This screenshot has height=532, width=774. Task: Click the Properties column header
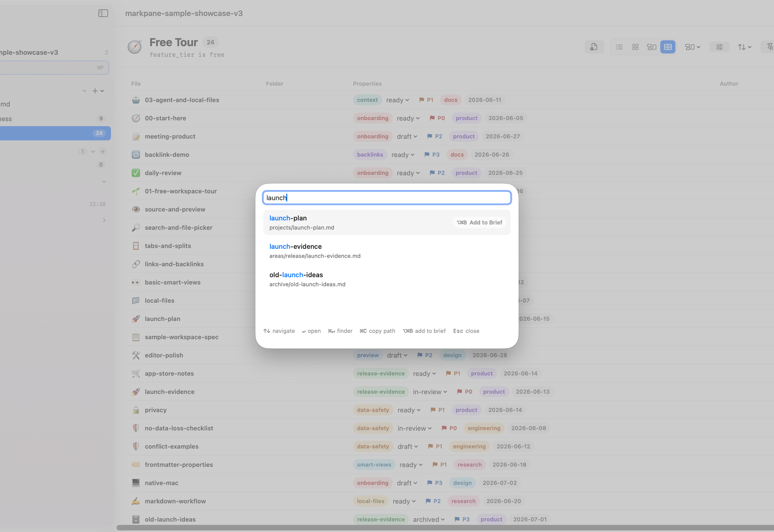[367, 84]
